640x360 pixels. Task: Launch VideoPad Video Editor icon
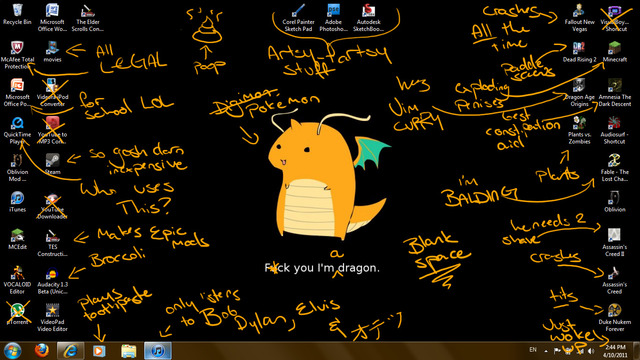52,318
